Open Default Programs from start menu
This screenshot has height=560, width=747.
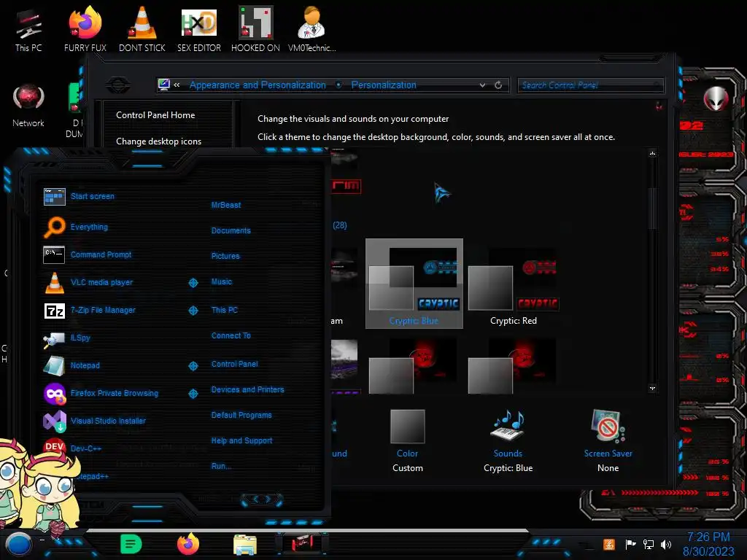(241, 415)
